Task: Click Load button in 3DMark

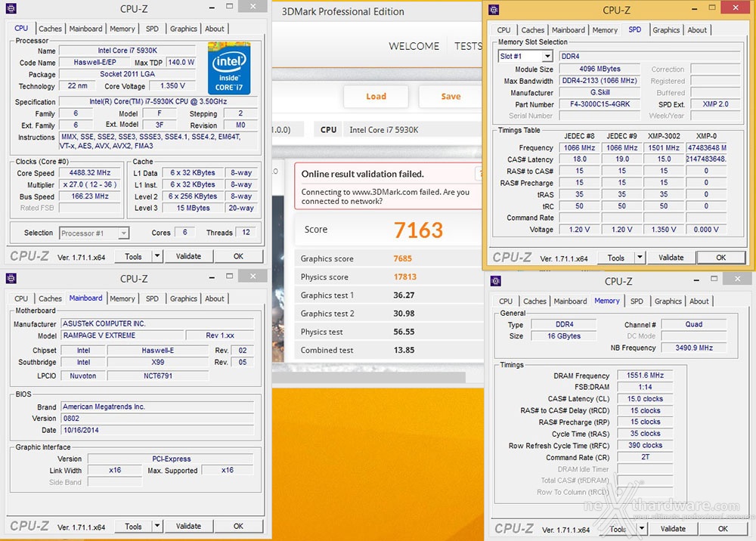Action: pyautogui.click(x=376, y=97)
